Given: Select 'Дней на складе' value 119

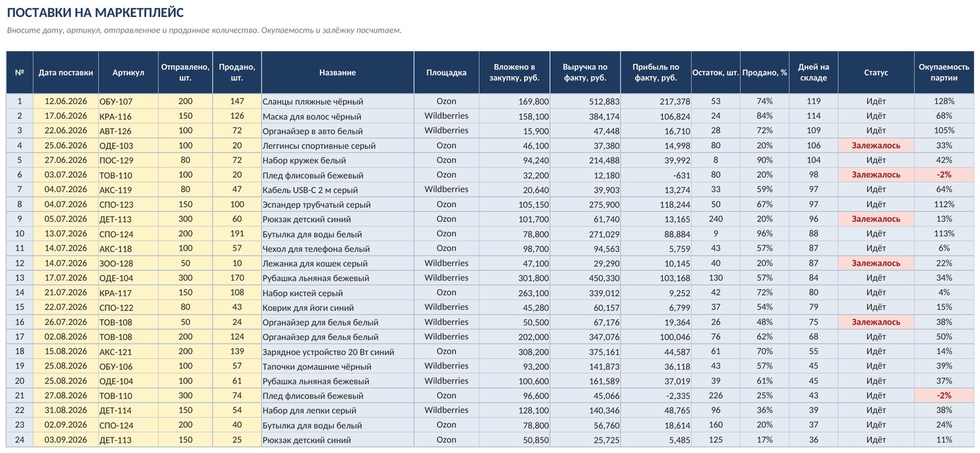Looking at the screenshot, I should pyautogui.click(x=813, y=101).
